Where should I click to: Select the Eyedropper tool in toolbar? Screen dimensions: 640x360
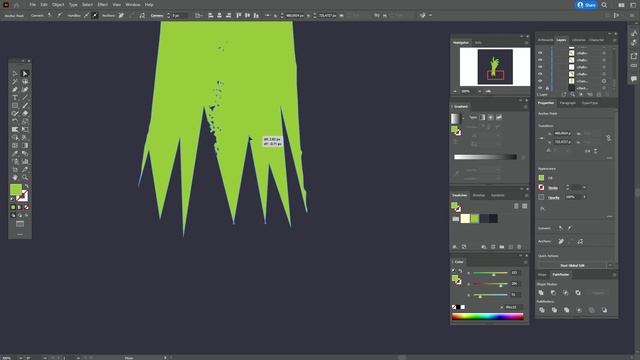15,153
